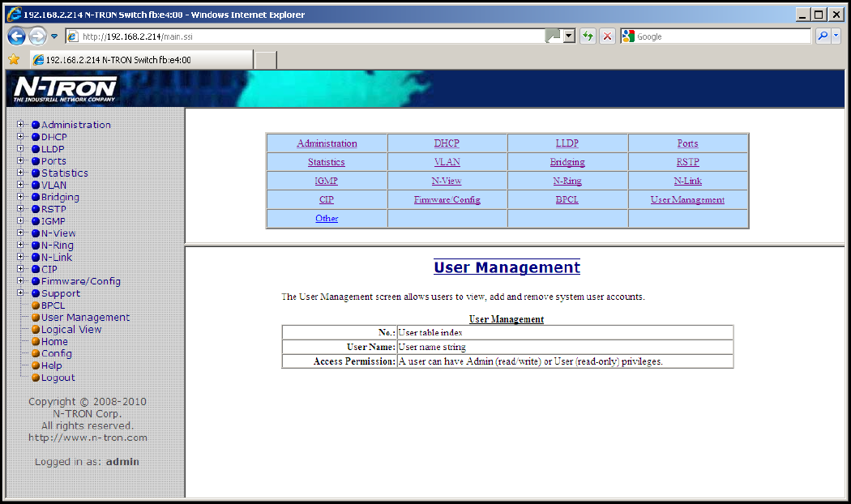Image resolution: width=851 pixels, height=504 pixels.
Task: Click the CIP link in the table
Action: click(326, 199)
